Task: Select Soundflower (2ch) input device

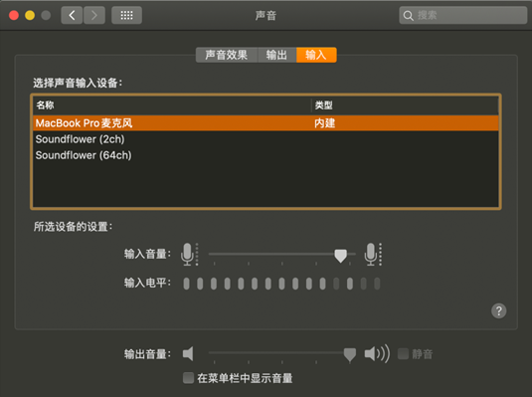Action: pyautogui.click(x=266, y=139)
